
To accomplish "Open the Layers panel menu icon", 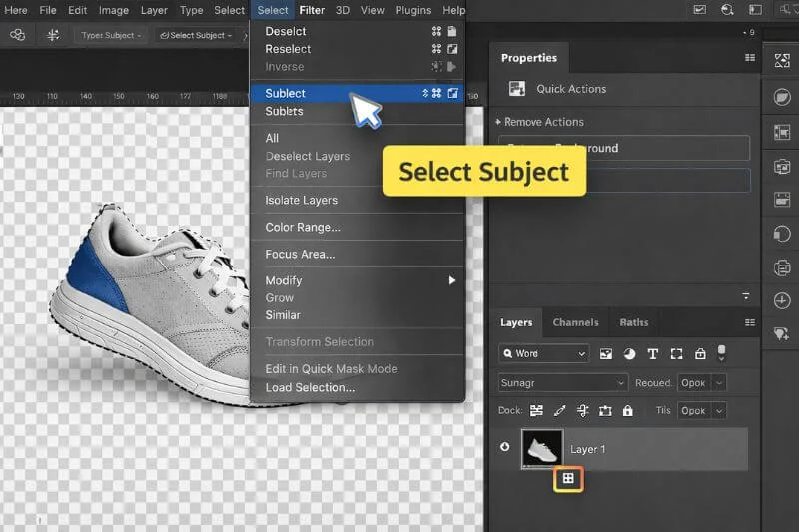I will pyautogui.click(x=750, y=322).
